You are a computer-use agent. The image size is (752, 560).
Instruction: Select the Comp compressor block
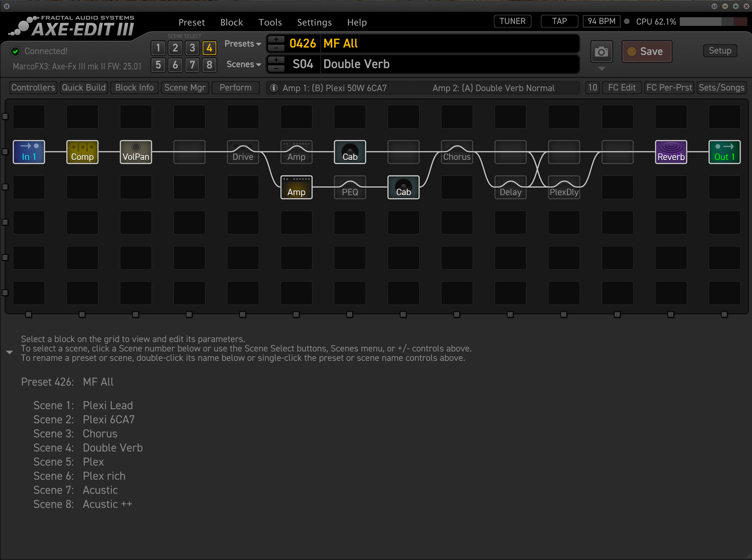click(x=82, y=152)
